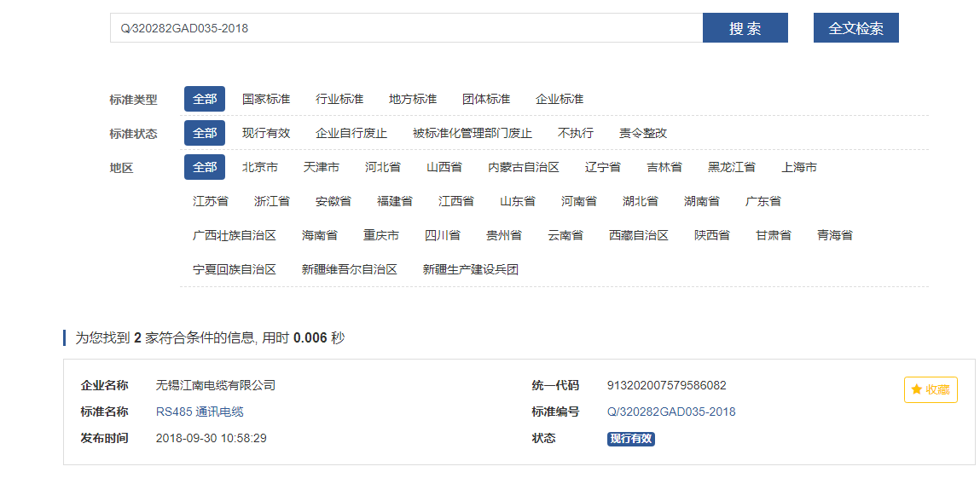This screenshot has height=478, width=980.
Task: Open the RS485 通讯电缆 standard link
Action: click(x=200, y=412)
